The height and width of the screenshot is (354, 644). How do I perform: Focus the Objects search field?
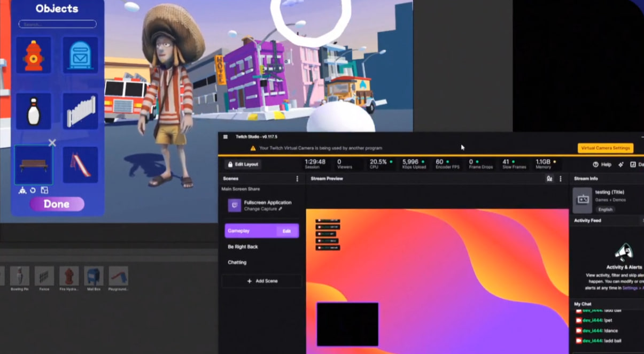pyautogui.click(x=57, y=24)
